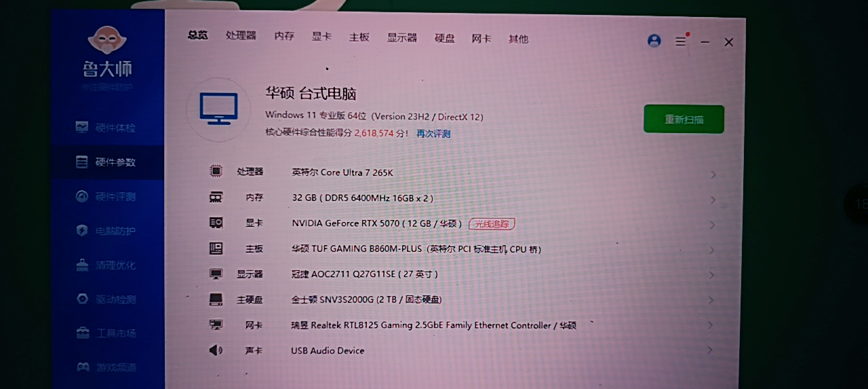Switch to the 处理器 tab
The width and height of the screenshot is (868, 389).
(241, 35)
